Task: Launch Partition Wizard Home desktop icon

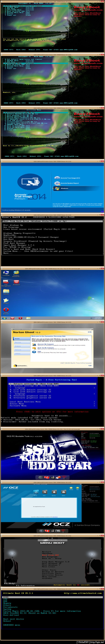Action: (x=16, y=273)
